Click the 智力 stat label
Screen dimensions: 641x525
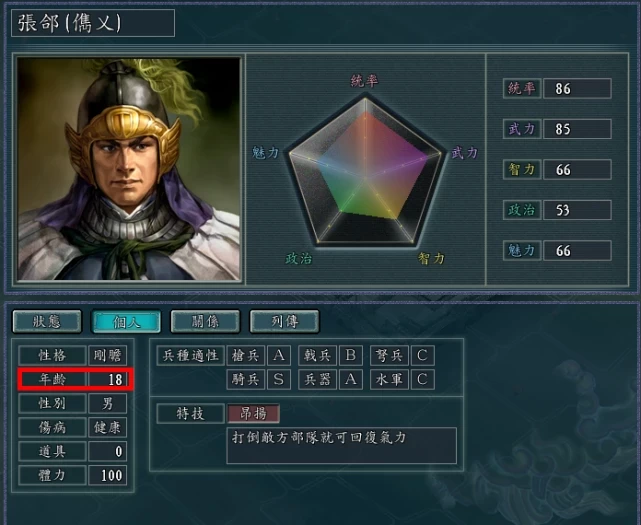tap(522, 169)
